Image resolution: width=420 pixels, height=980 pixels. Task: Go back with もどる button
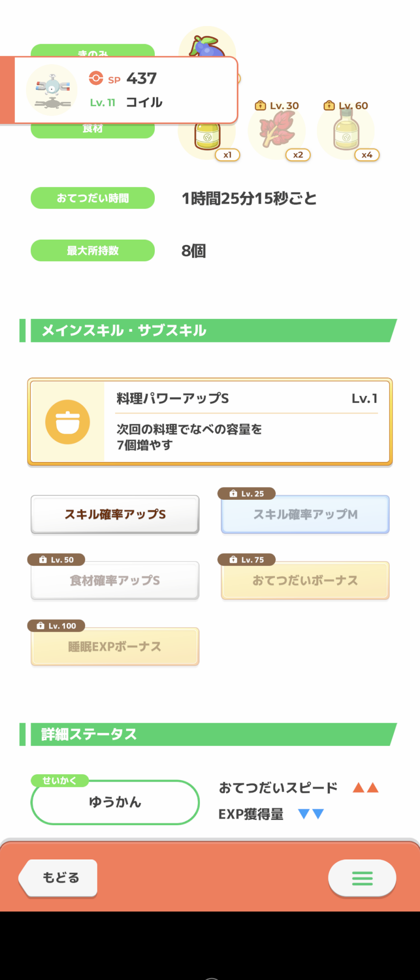[x=58, y=878]
